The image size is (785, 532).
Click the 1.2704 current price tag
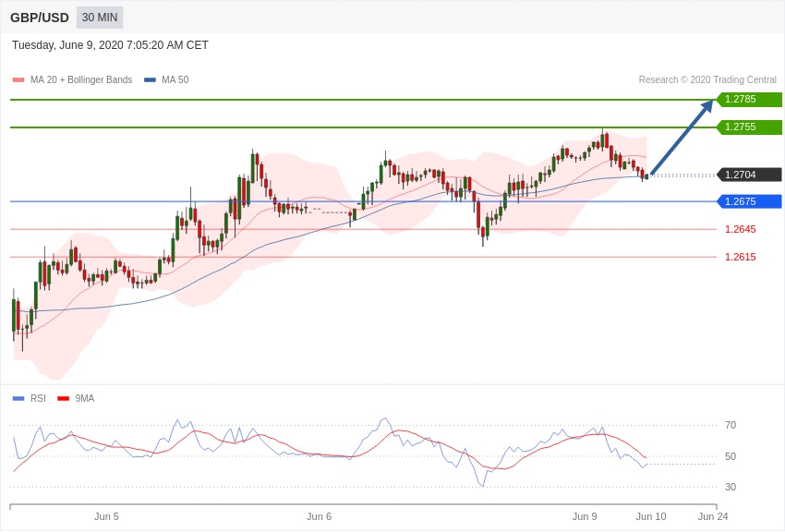point(749,175)
